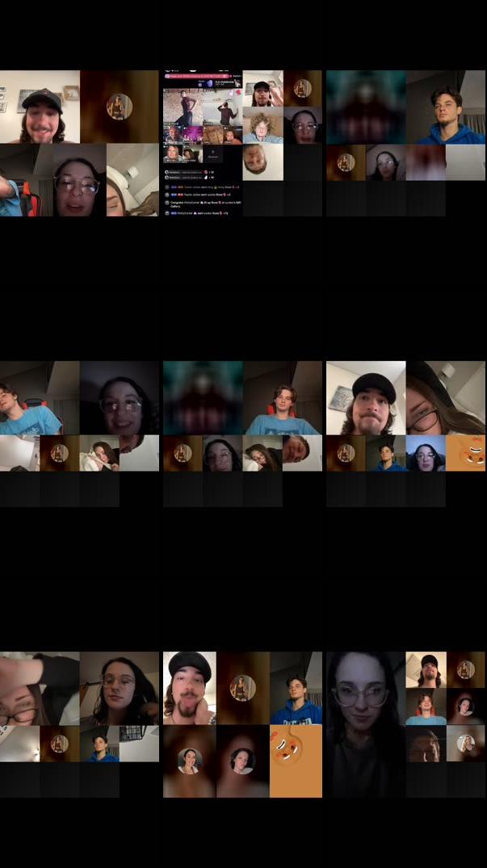Tap large lying woman with glasses, middle-right call
This screenshot has width=487, height=868.
point(446,397)
